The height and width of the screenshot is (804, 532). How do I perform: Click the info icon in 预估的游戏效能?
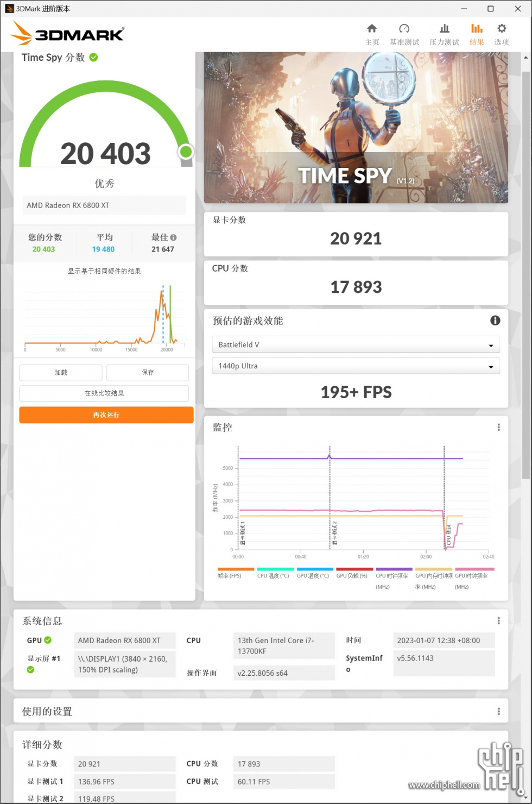pyautogui.click(x=495, y=321)
